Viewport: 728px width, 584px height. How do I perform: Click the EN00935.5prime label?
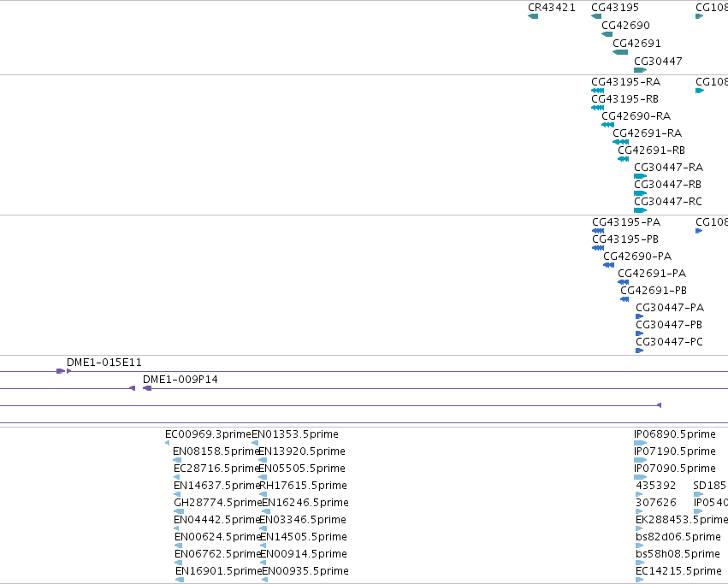(305, 571)
